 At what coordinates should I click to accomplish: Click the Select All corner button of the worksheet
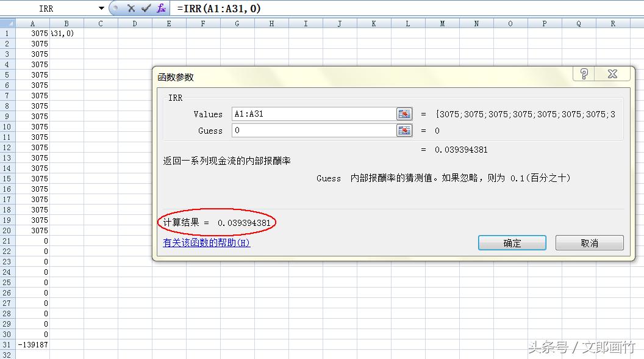(x=6, y=23)
